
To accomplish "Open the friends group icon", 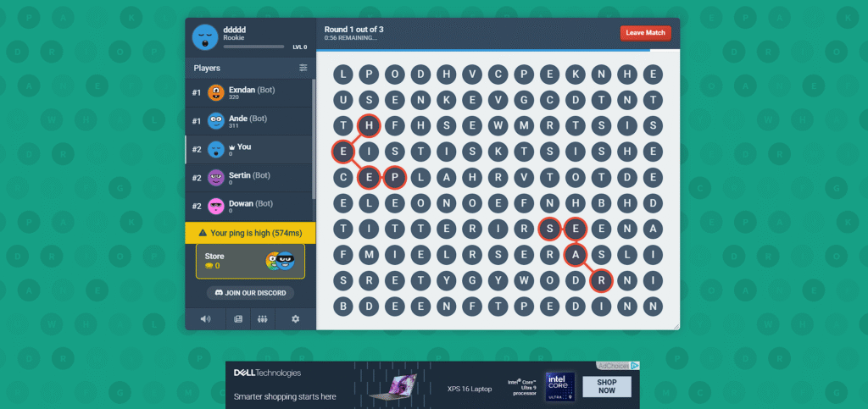I will coord(263,318).
